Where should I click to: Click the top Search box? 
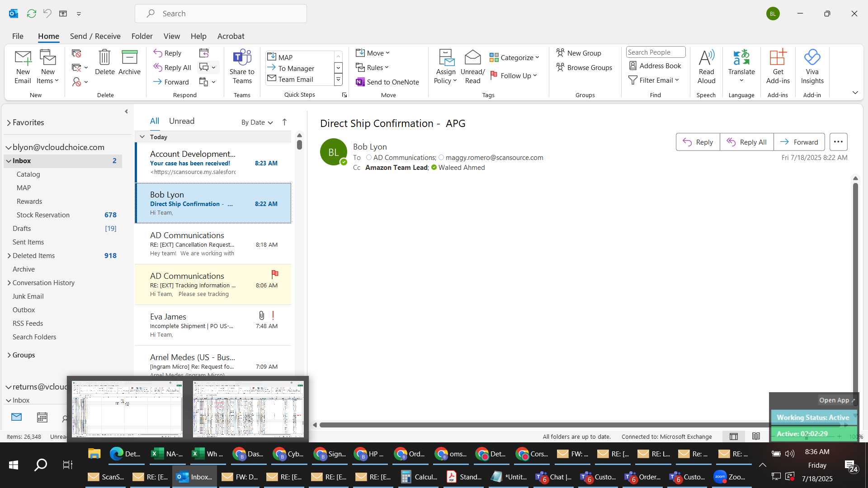click(221, 14)
